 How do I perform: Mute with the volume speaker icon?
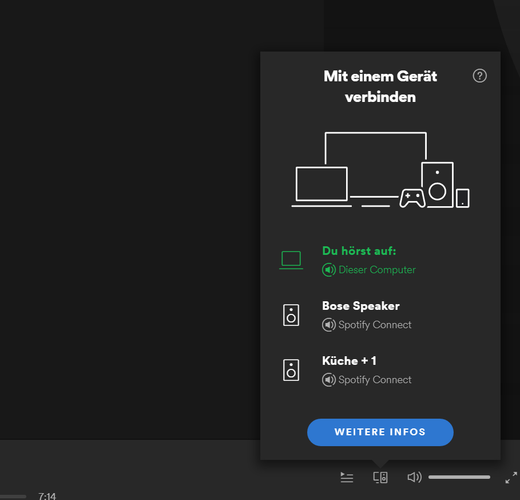(x=414, y=477)
